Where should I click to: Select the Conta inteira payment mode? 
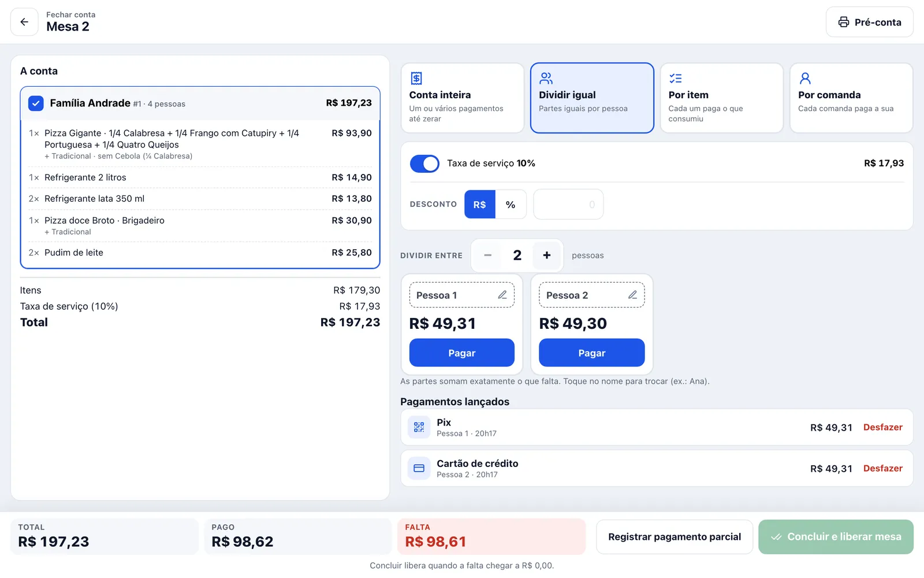click(x=463, y=98)
